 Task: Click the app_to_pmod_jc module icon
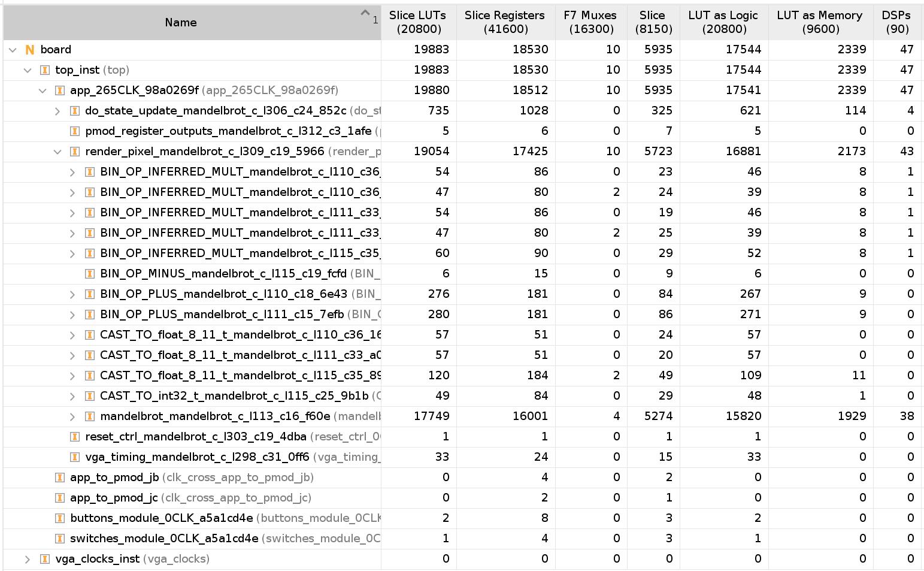(60, 498)
